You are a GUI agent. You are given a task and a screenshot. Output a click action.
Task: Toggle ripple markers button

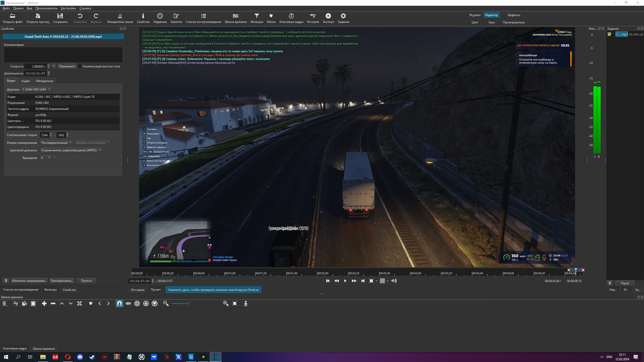click(x=154, y=304)
